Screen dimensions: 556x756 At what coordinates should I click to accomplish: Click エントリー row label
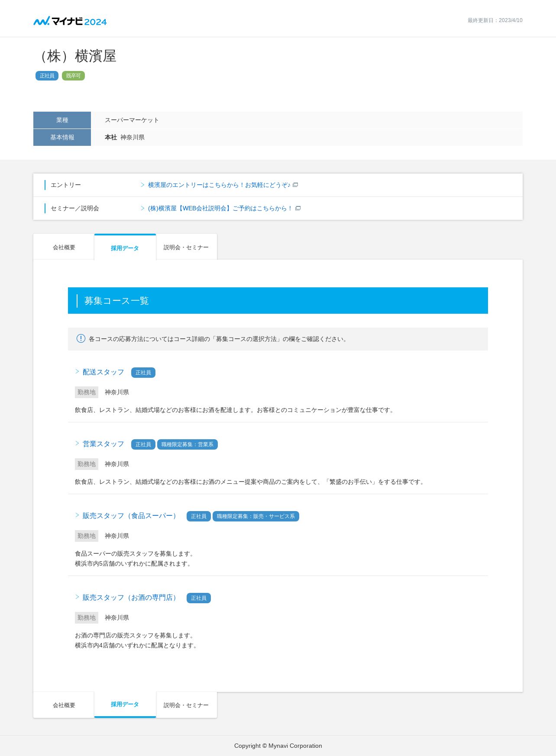click(x=66, y=185)
